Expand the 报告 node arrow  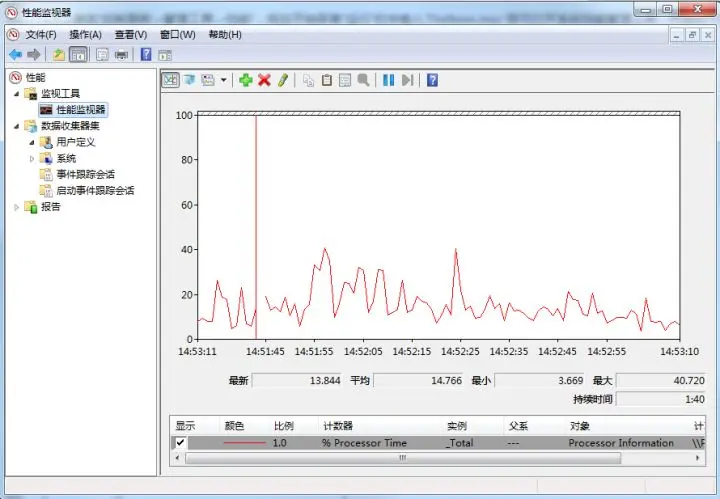(17, 207)
